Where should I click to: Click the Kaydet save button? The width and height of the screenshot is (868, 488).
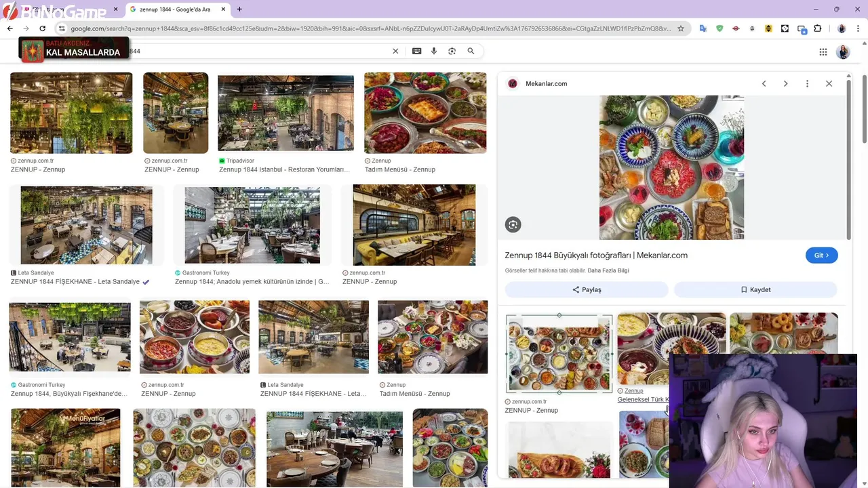coord(755,289)
